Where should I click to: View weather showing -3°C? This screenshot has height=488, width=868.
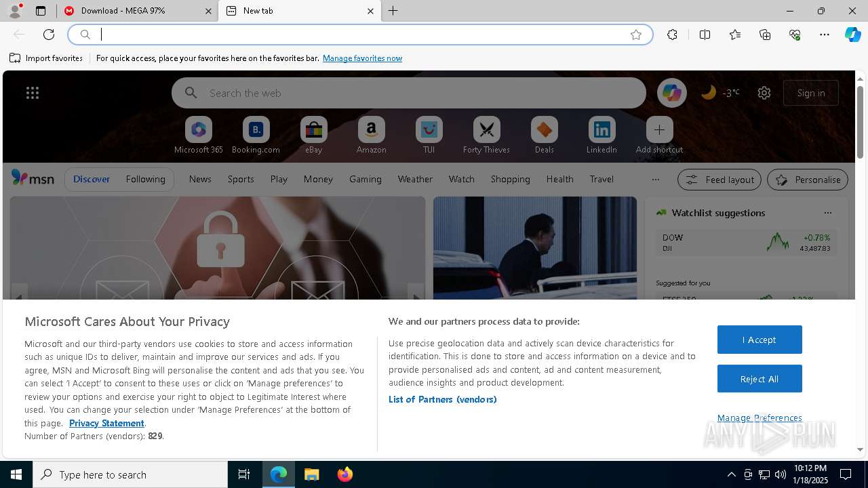click(720, 93)
